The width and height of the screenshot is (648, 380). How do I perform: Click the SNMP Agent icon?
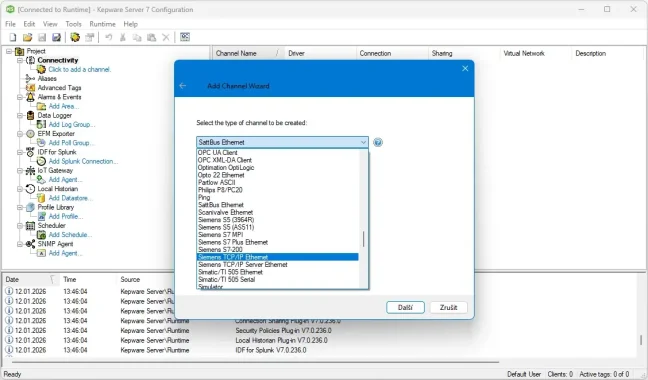tap(30, 244)
